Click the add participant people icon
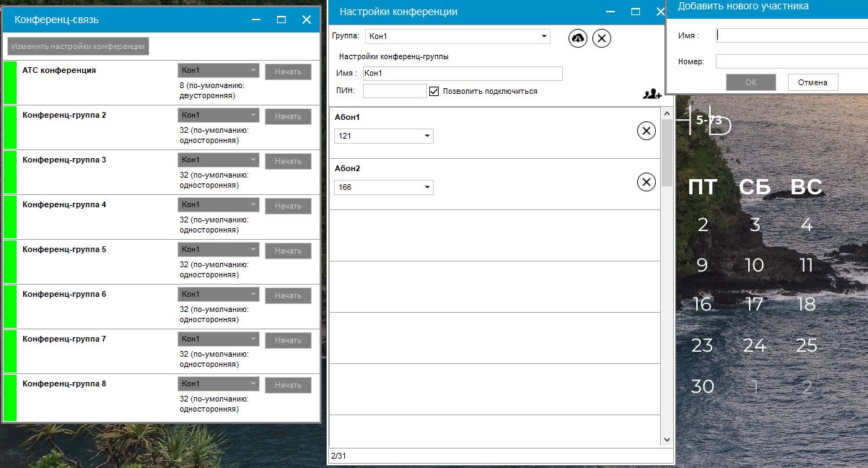The width and height of the screenshot is (868, 468). coord(652,94)
